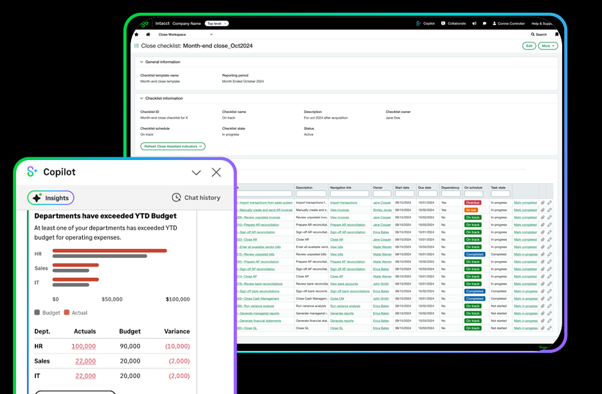Image resolution: width=602 pixels, height=394 pixels.
Task: Click paperclip icon in Manually create AR invoices row
Action: click(542, 210)
